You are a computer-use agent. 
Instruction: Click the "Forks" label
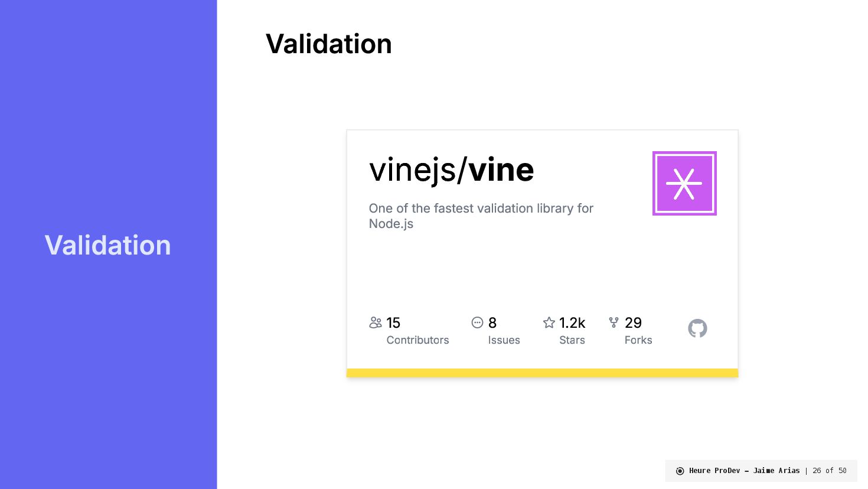(x=638, y=340)
